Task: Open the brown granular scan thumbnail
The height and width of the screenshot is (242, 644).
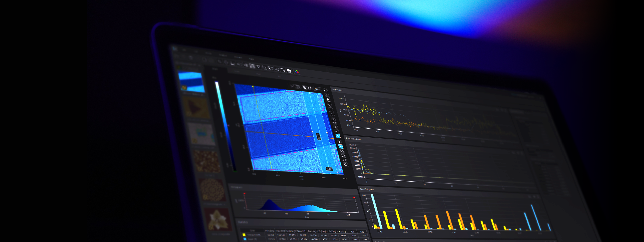Action: (207, 161)
